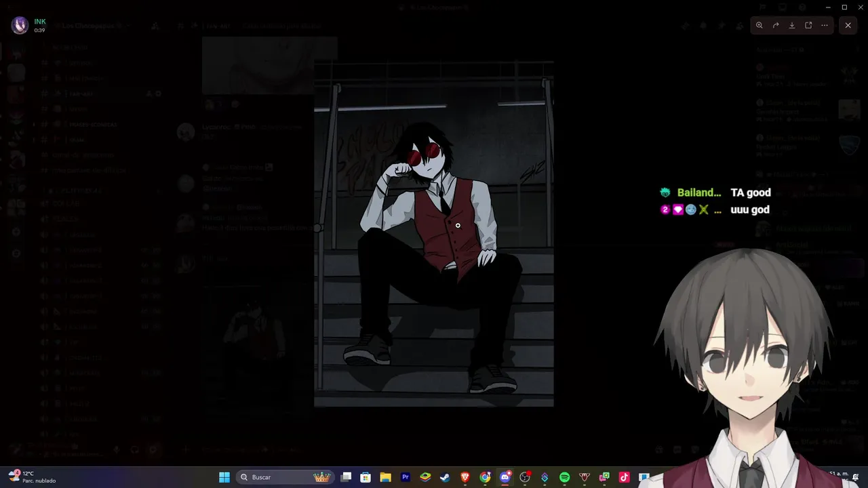Click the uuu god chat message
The height and width of the screenshot is (488, 868).
750,210
